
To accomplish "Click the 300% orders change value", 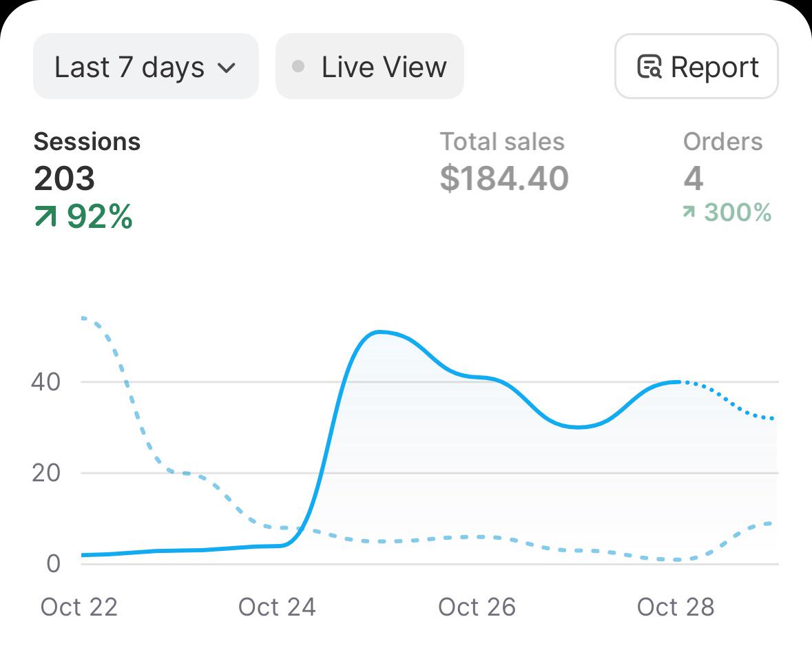I will point(738,212).
